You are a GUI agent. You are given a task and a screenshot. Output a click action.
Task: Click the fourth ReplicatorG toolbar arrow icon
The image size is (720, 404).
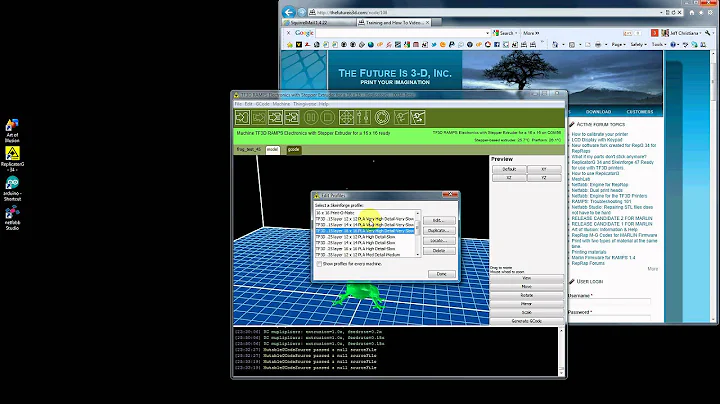pyautogui.click(x=292, y=118)
